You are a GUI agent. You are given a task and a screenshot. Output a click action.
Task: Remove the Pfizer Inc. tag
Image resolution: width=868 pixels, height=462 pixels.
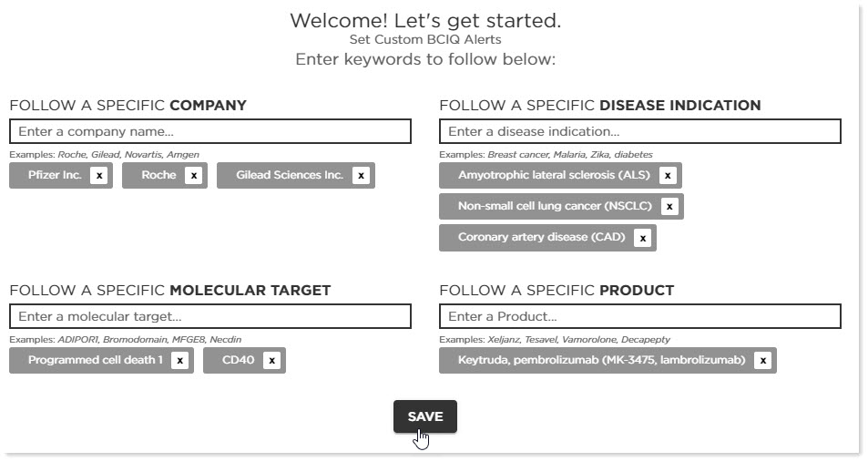(99, 176)
